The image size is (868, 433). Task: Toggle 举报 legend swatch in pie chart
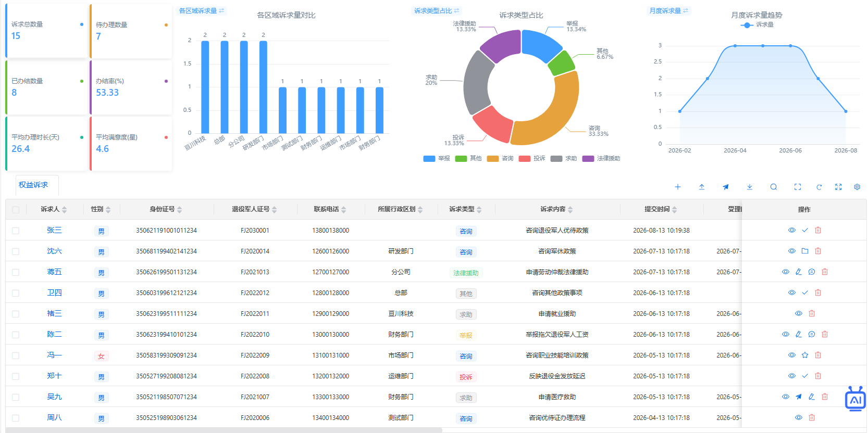point(429,159)
